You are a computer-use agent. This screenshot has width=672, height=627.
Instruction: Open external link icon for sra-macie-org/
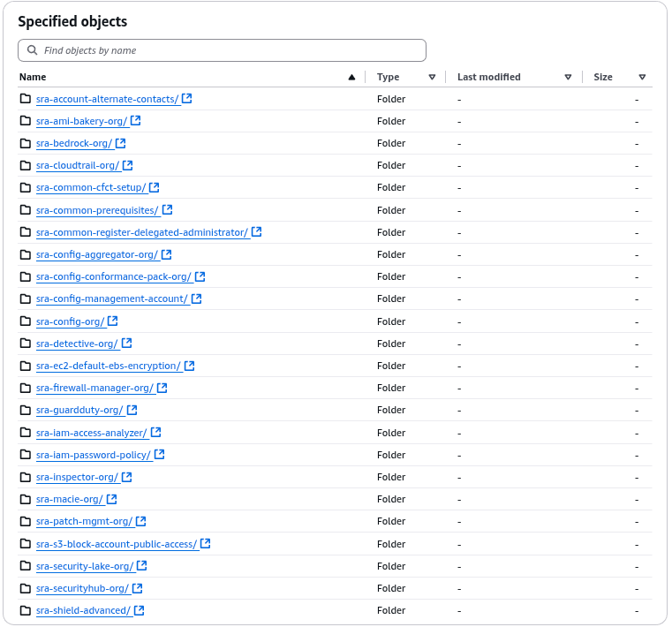pos(111,499)
